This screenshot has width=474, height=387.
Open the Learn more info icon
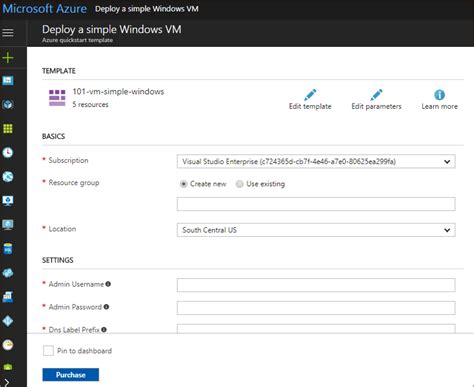[439, 95]
